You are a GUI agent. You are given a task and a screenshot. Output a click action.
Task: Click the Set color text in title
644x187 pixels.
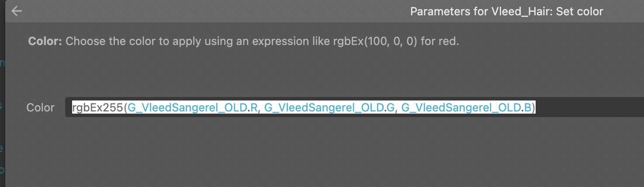[579, 11]
